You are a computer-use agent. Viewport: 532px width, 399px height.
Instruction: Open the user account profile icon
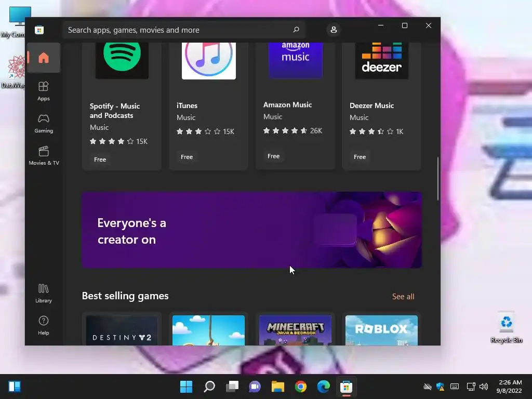[x=334, y=30]
